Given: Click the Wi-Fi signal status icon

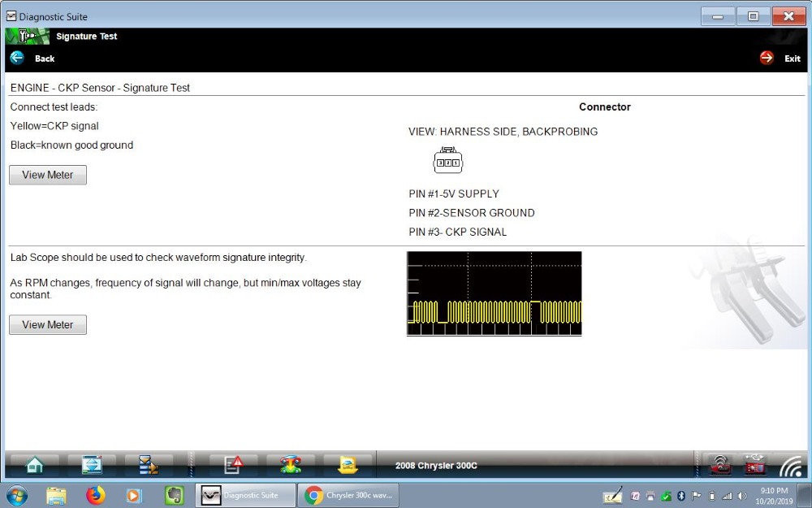Looking at the screenshot, I should click(790, 466).
